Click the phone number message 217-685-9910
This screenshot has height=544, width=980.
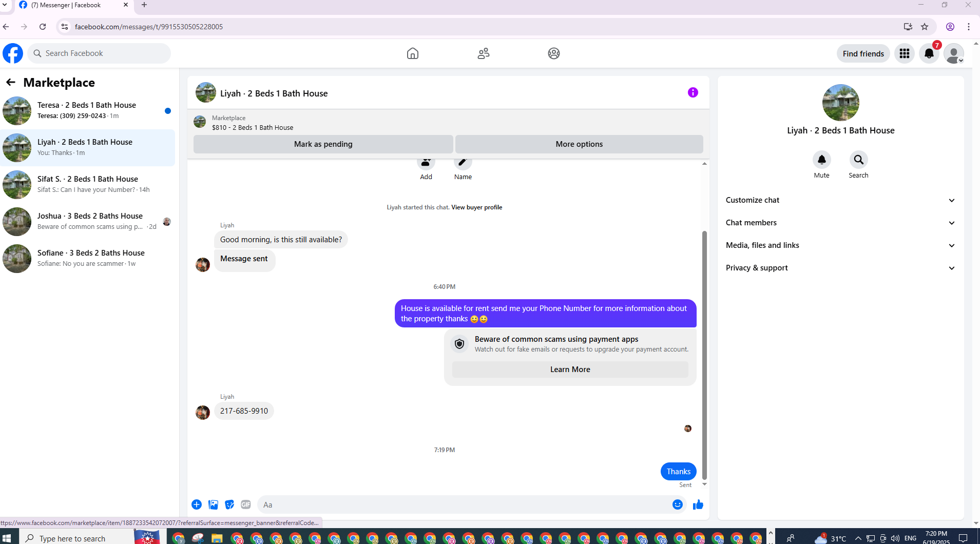coord(244,411)
